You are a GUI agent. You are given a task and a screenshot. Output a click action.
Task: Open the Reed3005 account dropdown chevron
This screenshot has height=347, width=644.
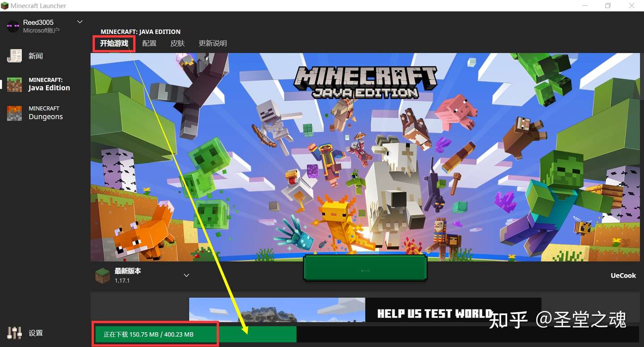click(80, 22)
